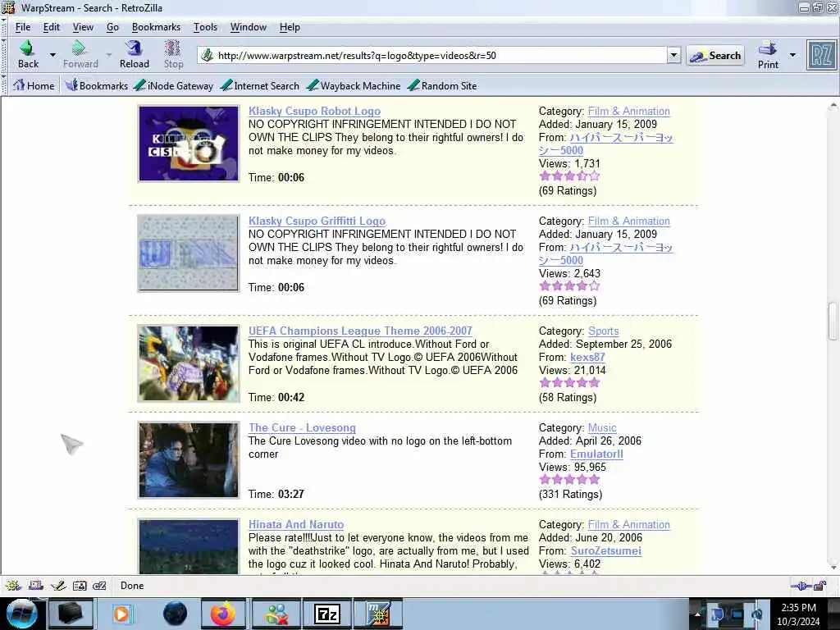The image size is (840, 630).
Task: Click the page vertical scrollbar thumb
Action: tap(833, 321)
